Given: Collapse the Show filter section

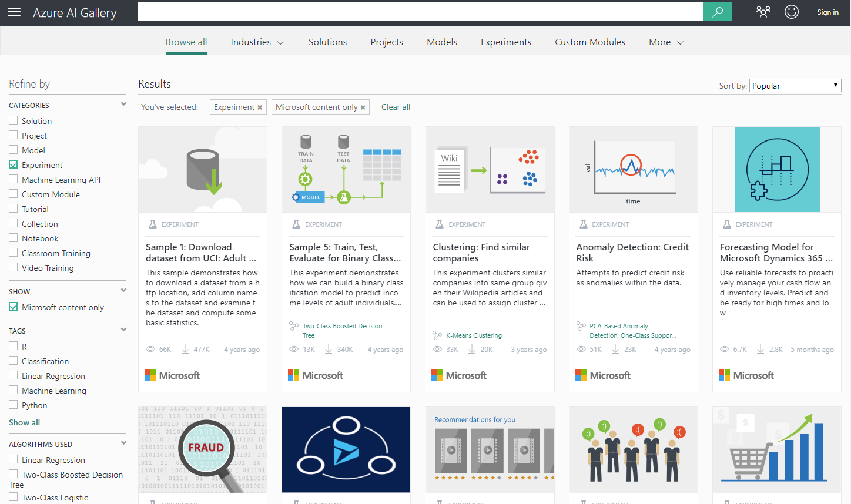Looking at the screenshot, I should point(123,290).
